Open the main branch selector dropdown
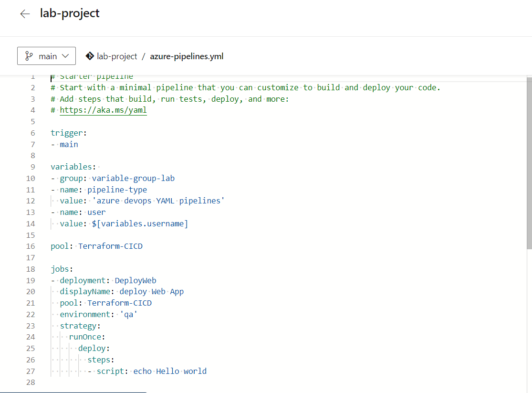The width and height of the screenshot is (532, 393). (x=46, y=56)
